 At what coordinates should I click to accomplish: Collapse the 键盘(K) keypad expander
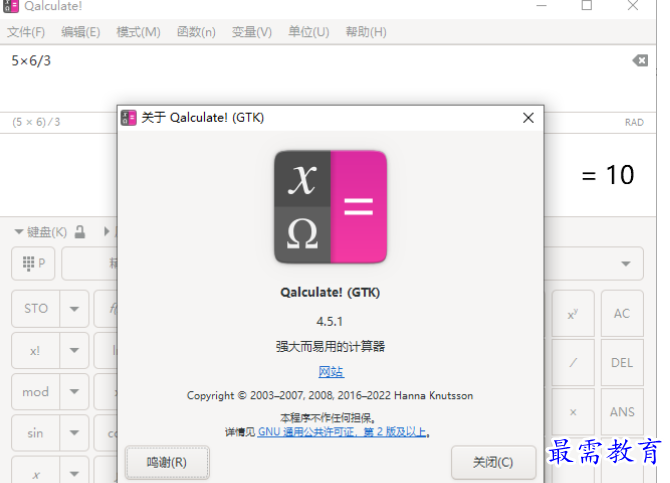(41, 232)
